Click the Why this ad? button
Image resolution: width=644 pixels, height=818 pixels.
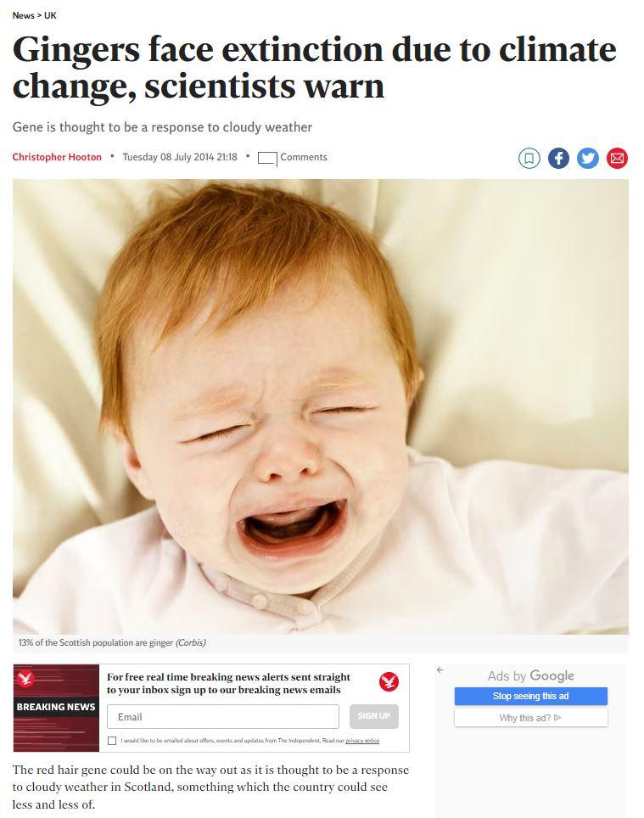pyautogui.click(x=531, y=718)
